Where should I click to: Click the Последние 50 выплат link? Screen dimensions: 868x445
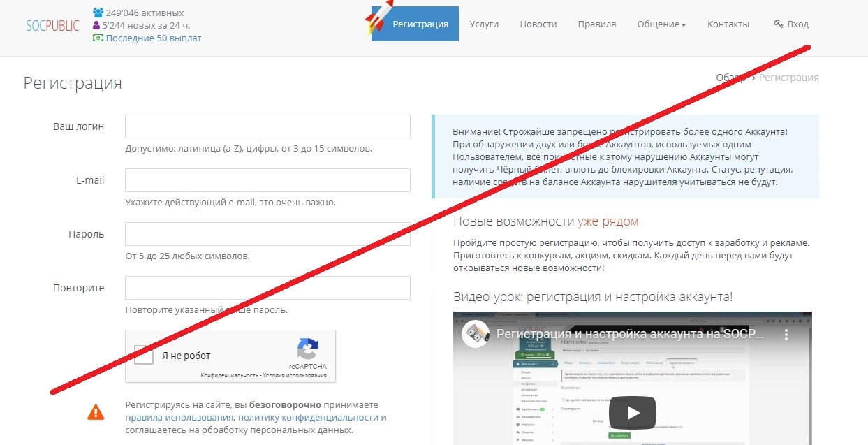point(154,38)
